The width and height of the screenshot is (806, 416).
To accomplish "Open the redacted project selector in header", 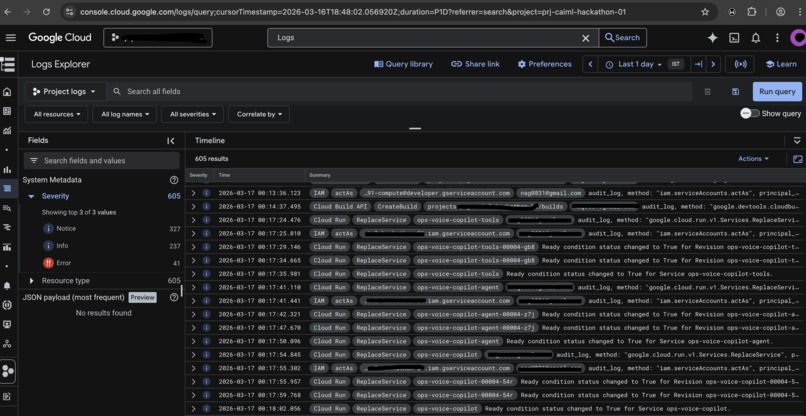I will 158,38.
